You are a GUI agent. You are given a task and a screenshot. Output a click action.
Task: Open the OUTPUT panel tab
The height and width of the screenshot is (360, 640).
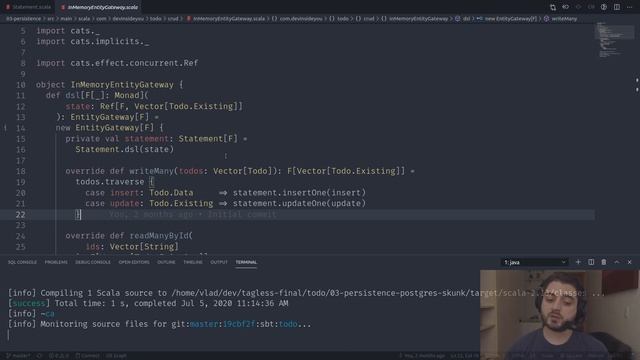(x=219, y=262)
